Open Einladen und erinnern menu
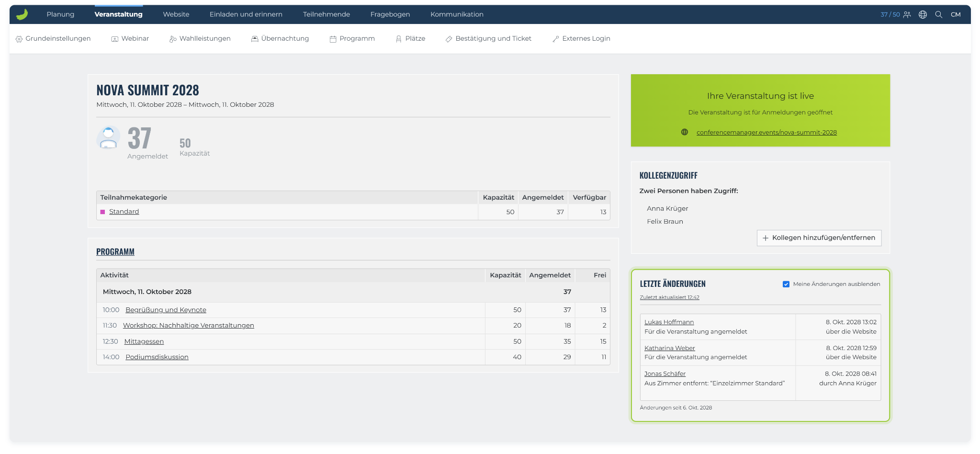Screen dimensions: 980x454 coord(246,14)
